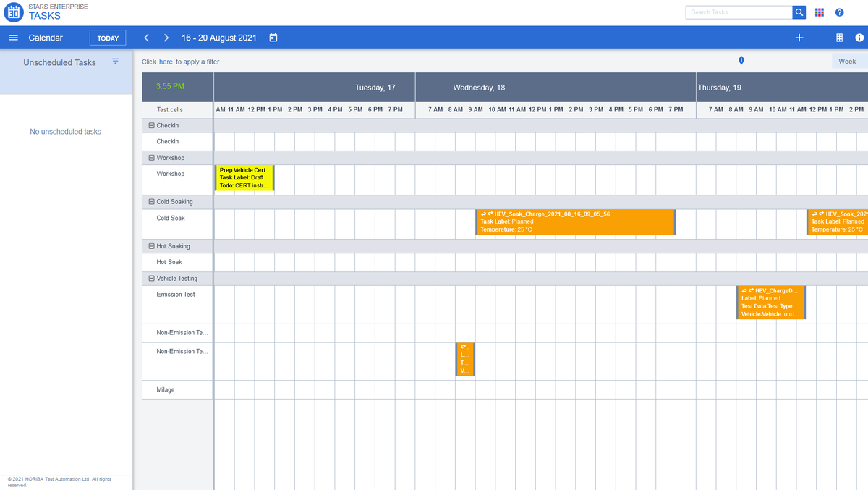Add a new task with the plus icon

pyautogui.click(x=799, y=37)
